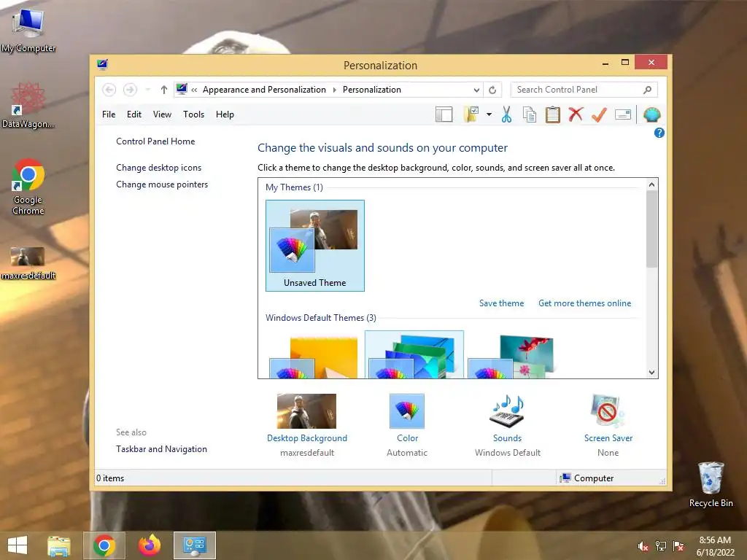Open Google Chrome desktop shortcut
The image size is (747, 560).
coord(28,187)
